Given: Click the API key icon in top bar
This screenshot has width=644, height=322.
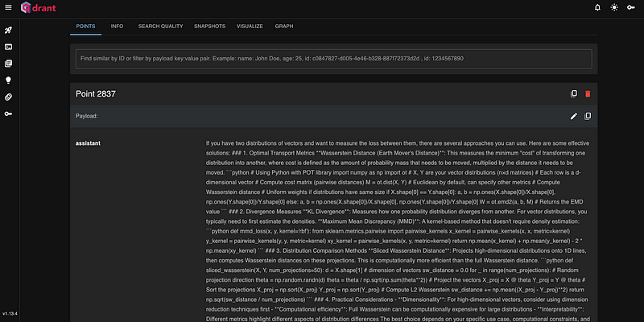Looking at the screenshot, I should click(x=632, y=7).
